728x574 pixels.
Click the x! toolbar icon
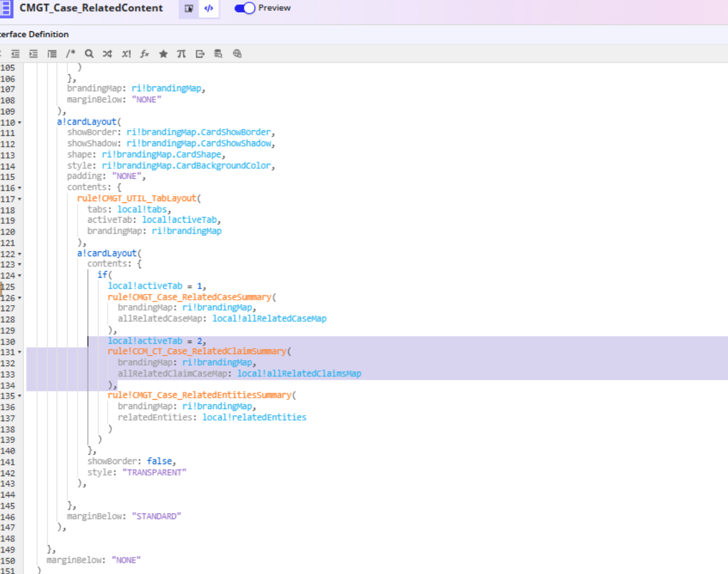pyautogui.click(x=126, y=54)
